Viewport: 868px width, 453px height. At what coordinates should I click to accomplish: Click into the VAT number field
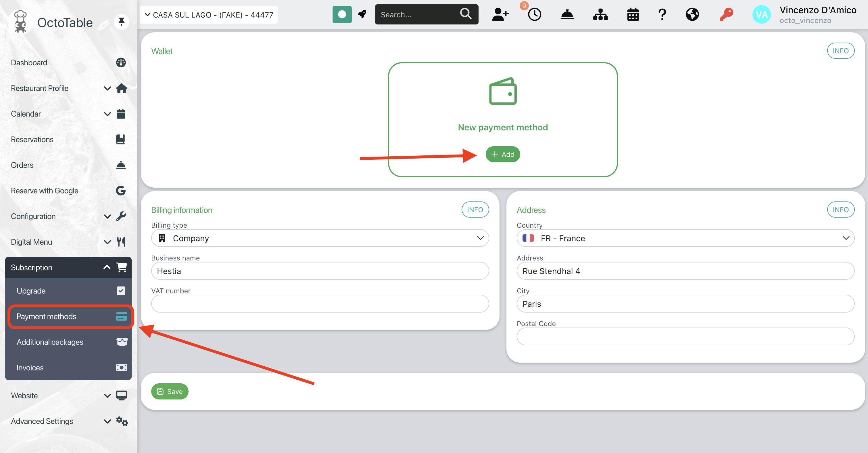click(x=320, y=304)
